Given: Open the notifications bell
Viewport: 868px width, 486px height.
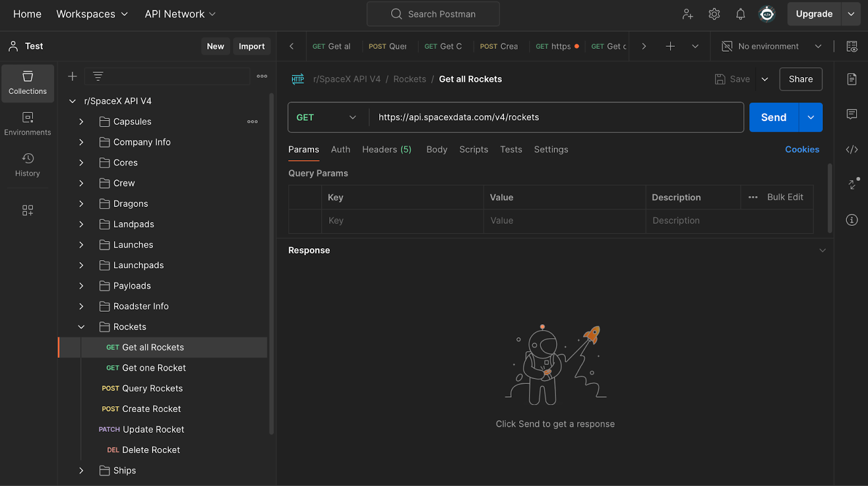Looking at the screenshot, I should [x=741, y=14].
